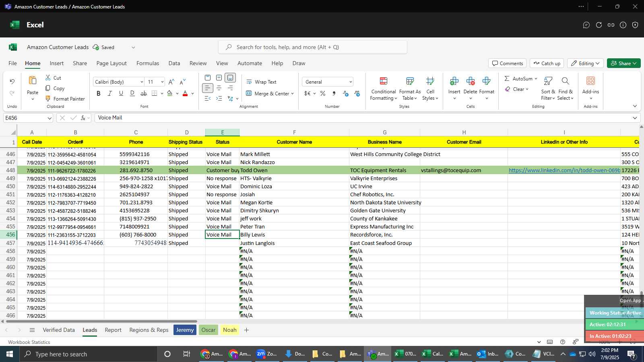644x362 pixels.
Task: Click the Undo arrow icon
Action: tap(12, 82)
